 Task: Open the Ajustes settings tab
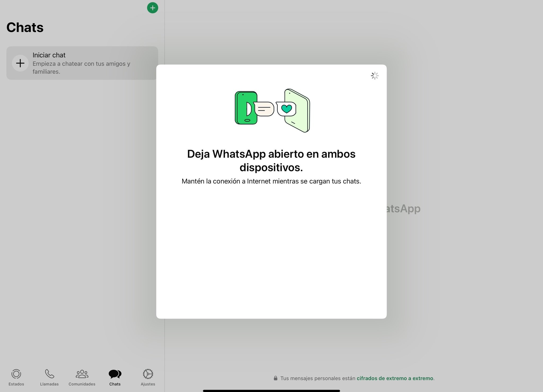click(148, 377)
